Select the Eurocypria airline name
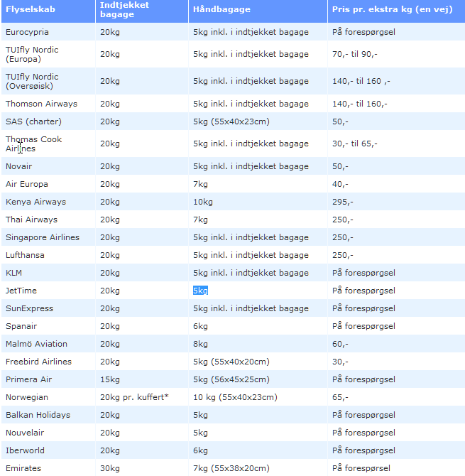 coord(27,32)
